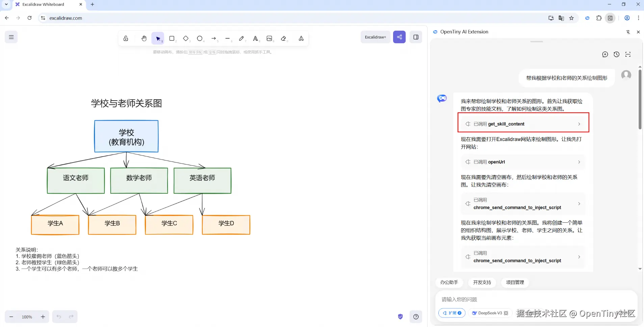
Task: Select the 学生D orange box
Action: pyautogui.click(x=226, y=225)
